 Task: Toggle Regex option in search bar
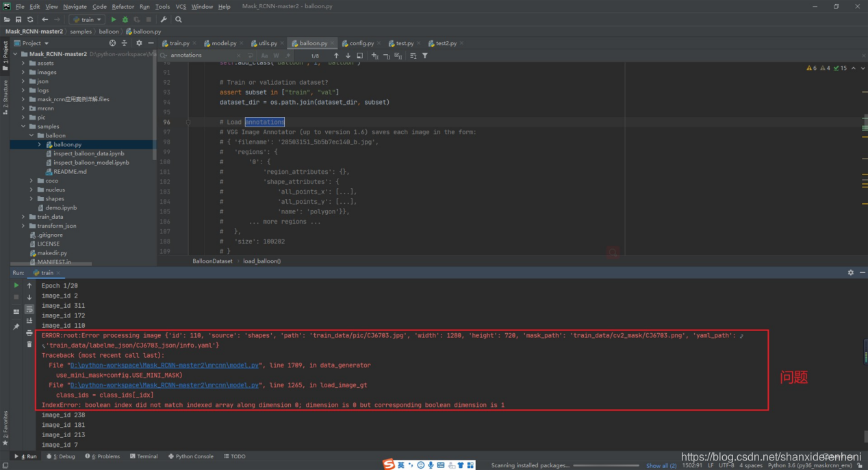tap(287, 55)
